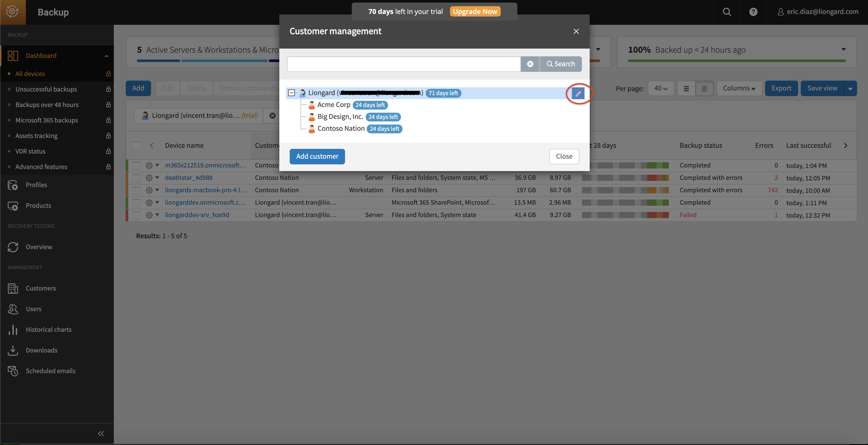Image resolution: width=868 pixels, height=445 pixels.
Task: Remove the Liongard trial filter chip
Action: [x=273, y=116]
